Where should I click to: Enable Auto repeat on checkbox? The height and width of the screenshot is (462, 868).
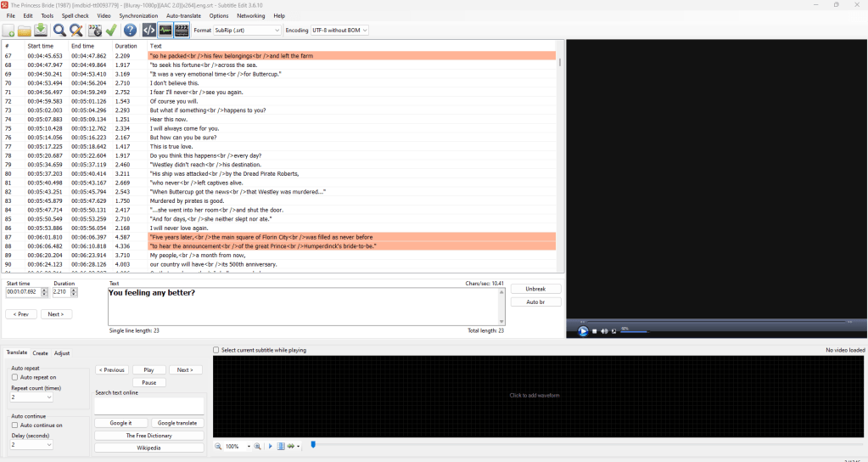point(14,377)
